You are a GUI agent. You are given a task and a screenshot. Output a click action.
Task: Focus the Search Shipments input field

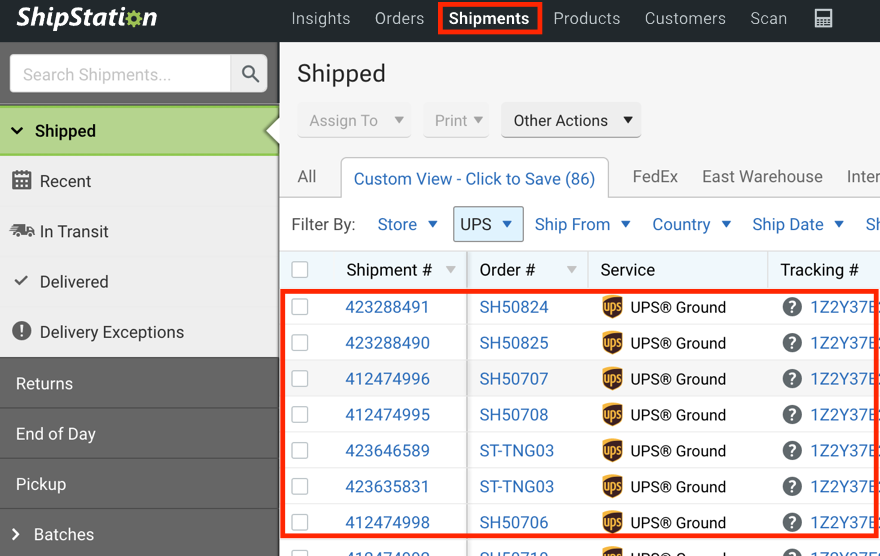click(120, 73)
